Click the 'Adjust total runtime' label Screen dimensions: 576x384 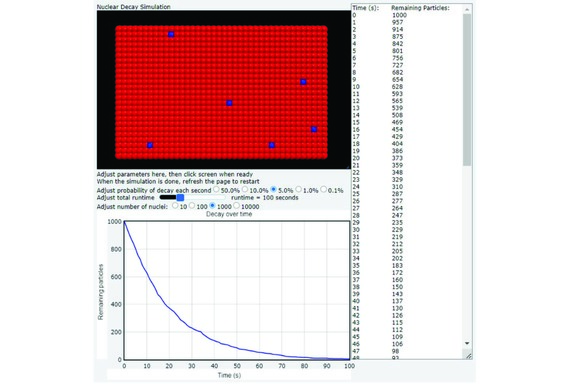tap(126, 198)
